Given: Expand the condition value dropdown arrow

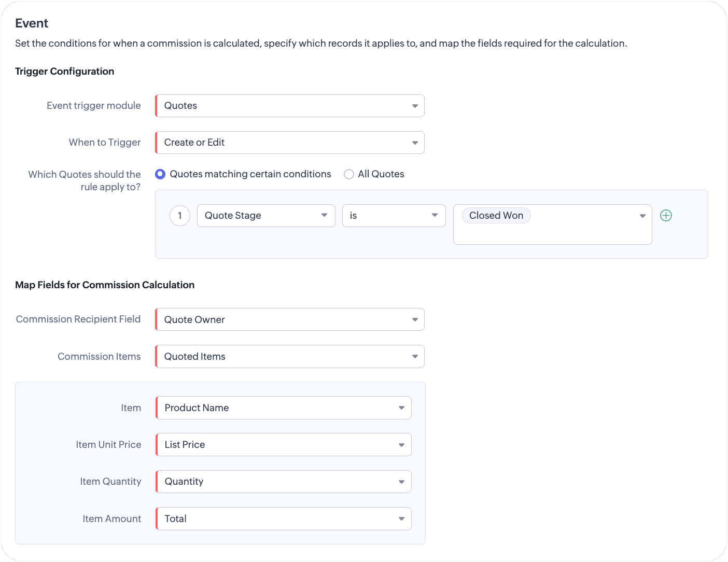Looking at the screenshot, I should tap(642, 216).
